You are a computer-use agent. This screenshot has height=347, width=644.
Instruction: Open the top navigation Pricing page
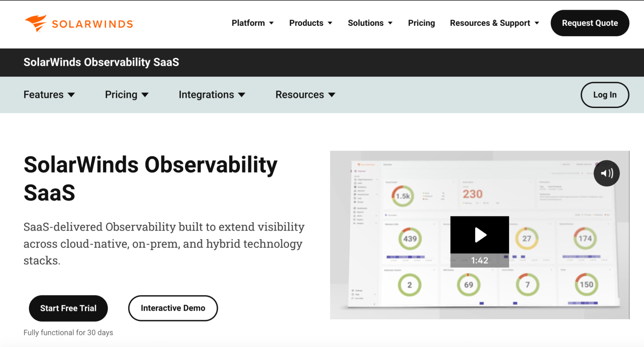[421, 23]
